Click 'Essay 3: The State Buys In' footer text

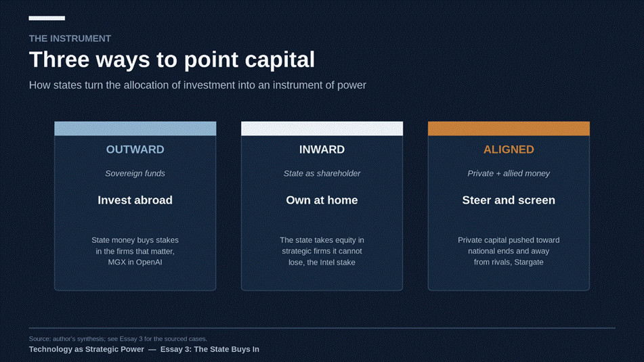[x=209, y=349]
